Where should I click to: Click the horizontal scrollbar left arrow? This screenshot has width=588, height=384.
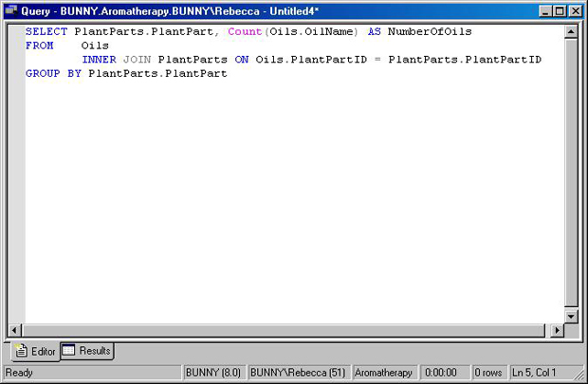[x=14, y=330]
